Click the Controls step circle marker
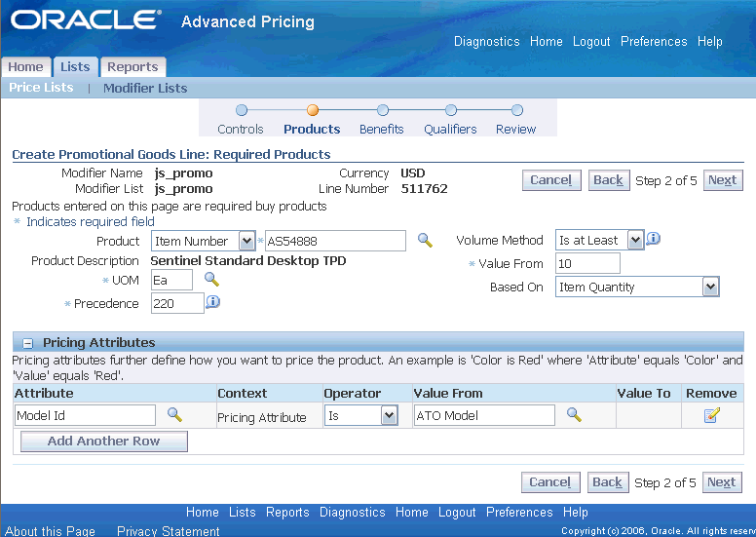The image size is (756, 537). point(242,110)
